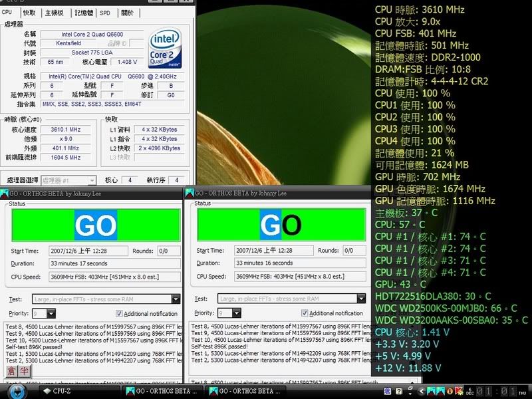Click the GO status indicator in right Orthos window
Image resolution: width=532 pixels, height=399 pixels.
click(281, 225)
